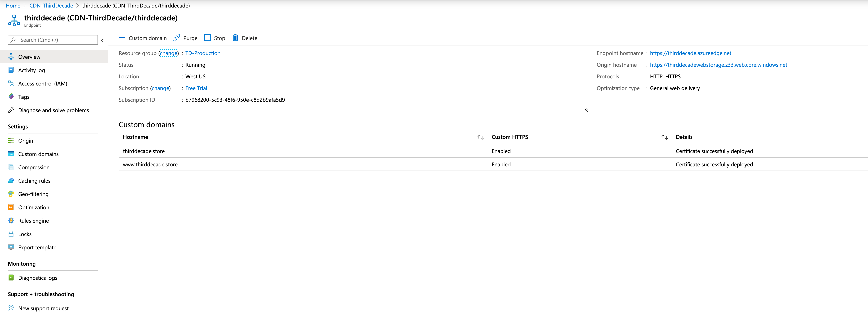
Task: Open Geo-filtering via its globe icon
Action: point(11,194)
